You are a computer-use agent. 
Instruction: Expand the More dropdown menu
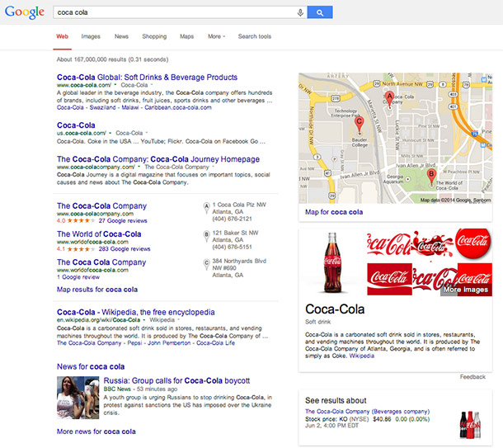(216, 36)
